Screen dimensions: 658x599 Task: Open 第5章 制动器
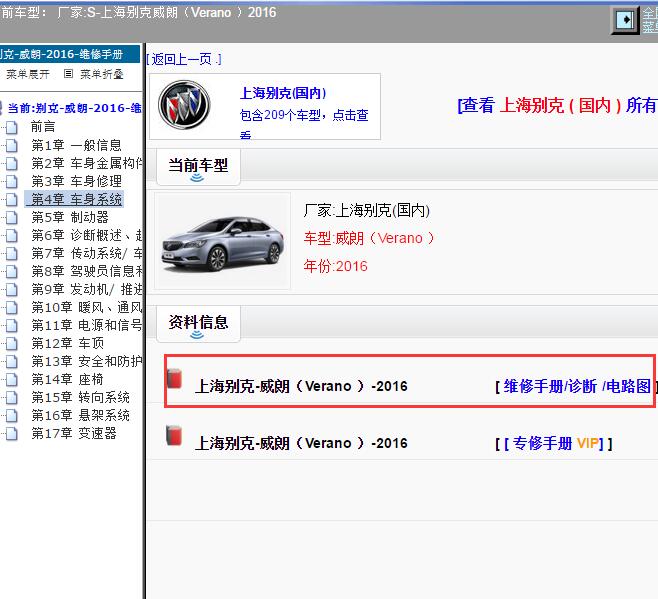70,217
